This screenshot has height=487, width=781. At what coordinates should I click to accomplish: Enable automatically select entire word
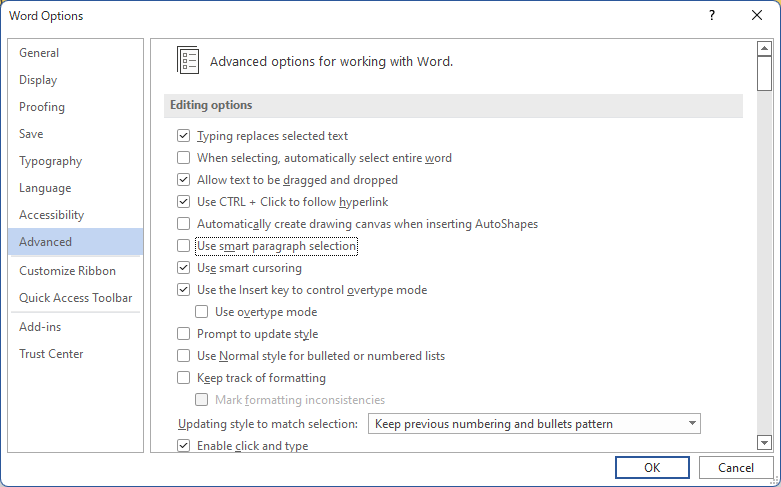tap(183, 157)
